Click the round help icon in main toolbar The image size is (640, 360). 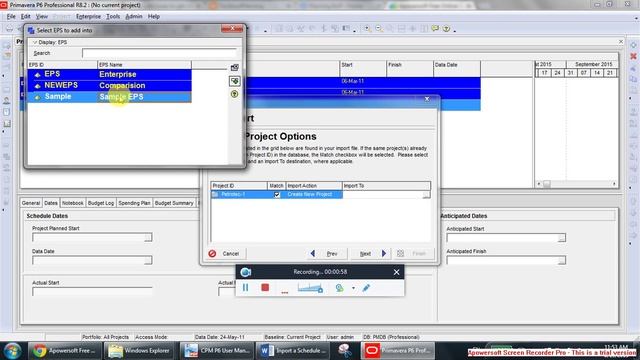447,29
